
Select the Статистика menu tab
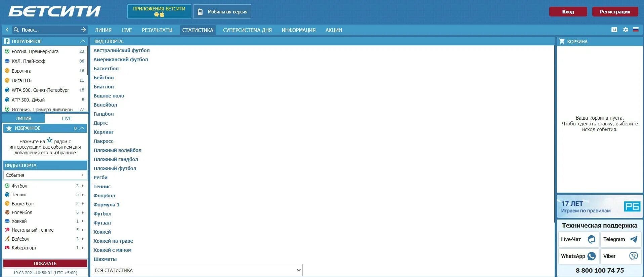pos(198,30)
